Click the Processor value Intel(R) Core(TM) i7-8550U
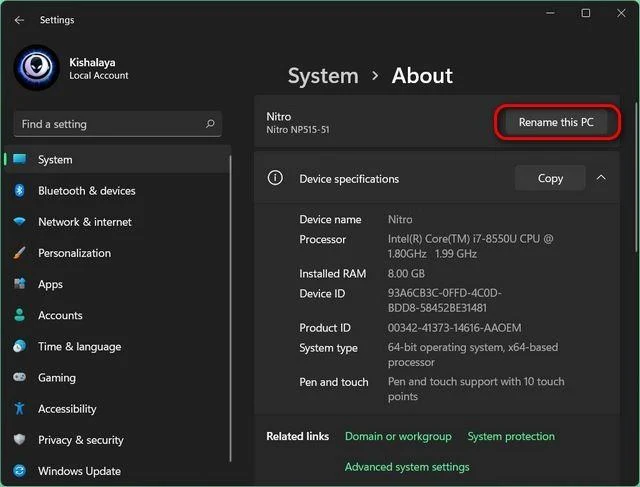Image resolution: width=640 pixels, height=487 pixels. point(470,246)
